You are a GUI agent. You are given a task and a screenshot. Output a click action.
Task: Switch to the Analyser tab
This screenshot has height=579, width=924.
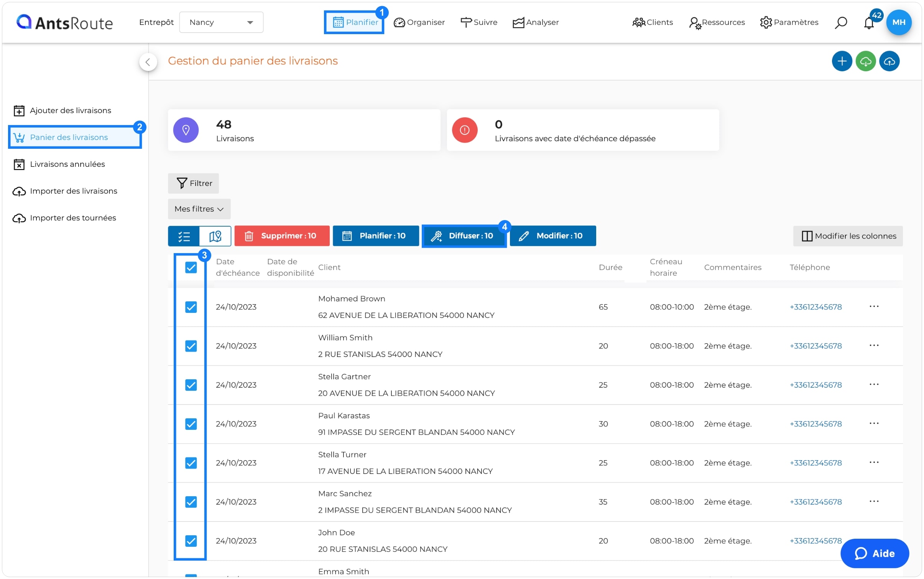536,22
